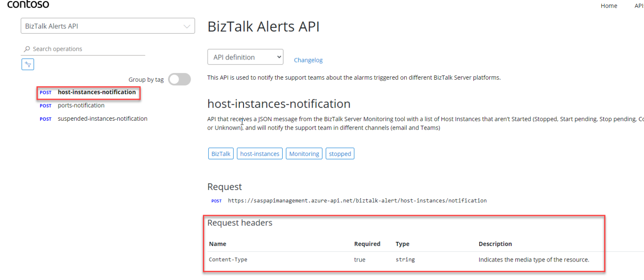The height and width of the screenshot is (280, 644).
Task: Expand the API definition dropdown
Action: pos(245,57)
